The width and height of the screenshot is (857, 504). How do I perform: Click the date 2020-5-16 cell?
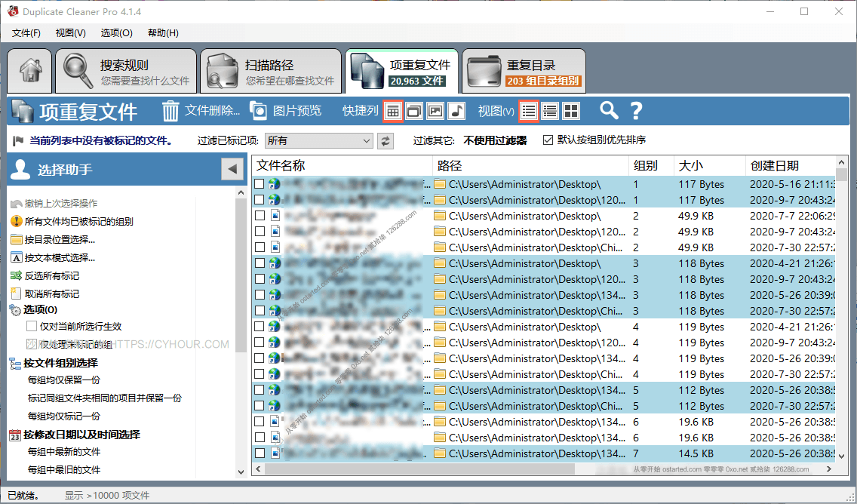pyautogui.click(x=793, y=184)
